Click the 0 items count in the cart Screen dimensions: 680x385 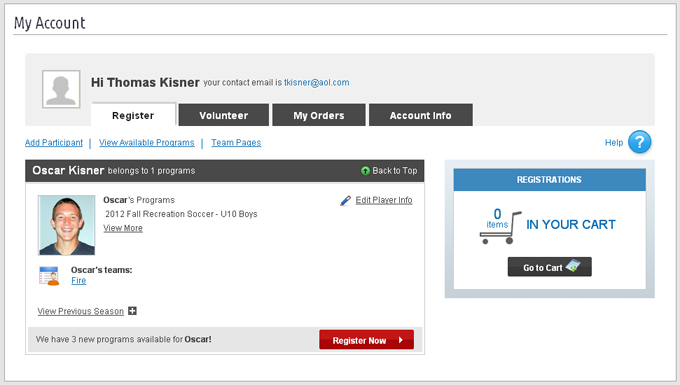click(497, 218)
